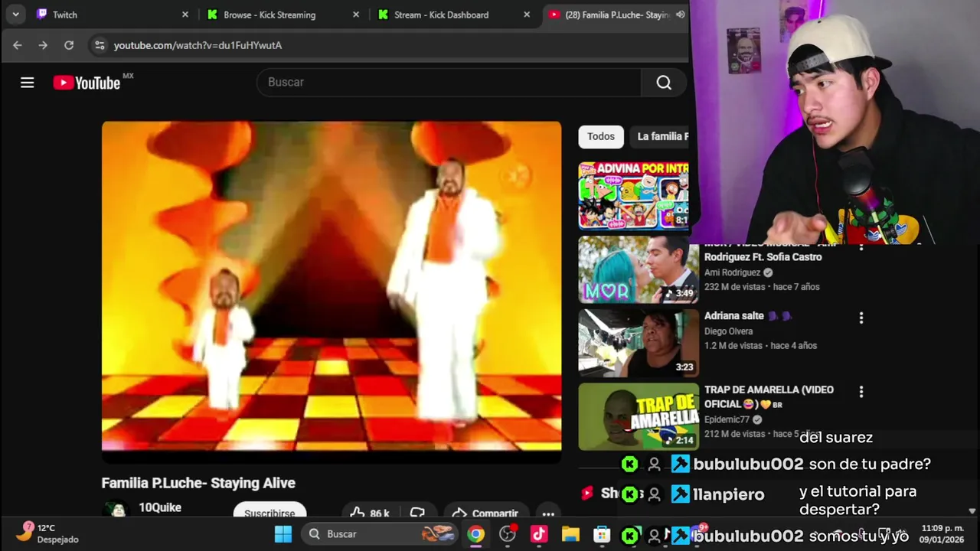This screenshot has height=551, width=980.
Task: Open more options for Adriana salte video
Action: click(x=861, y=318)
